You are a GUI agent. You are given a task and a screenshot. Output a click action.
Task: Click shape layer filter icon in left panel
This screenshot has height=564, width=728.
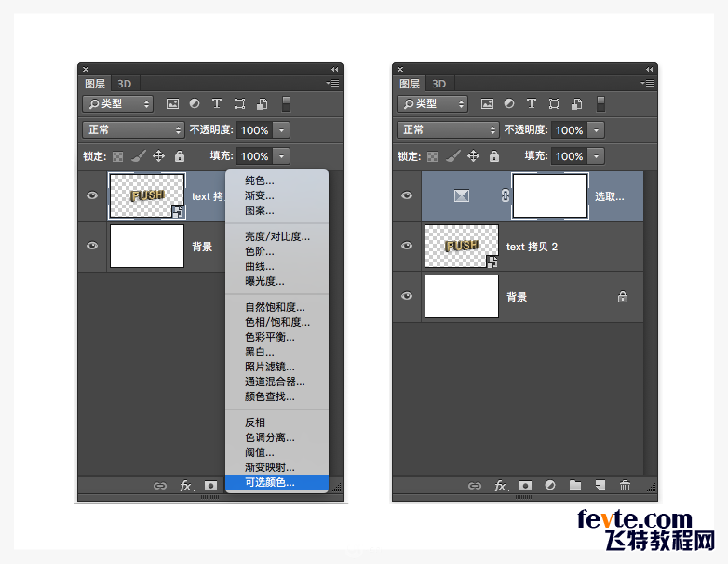tap(239, 103)
